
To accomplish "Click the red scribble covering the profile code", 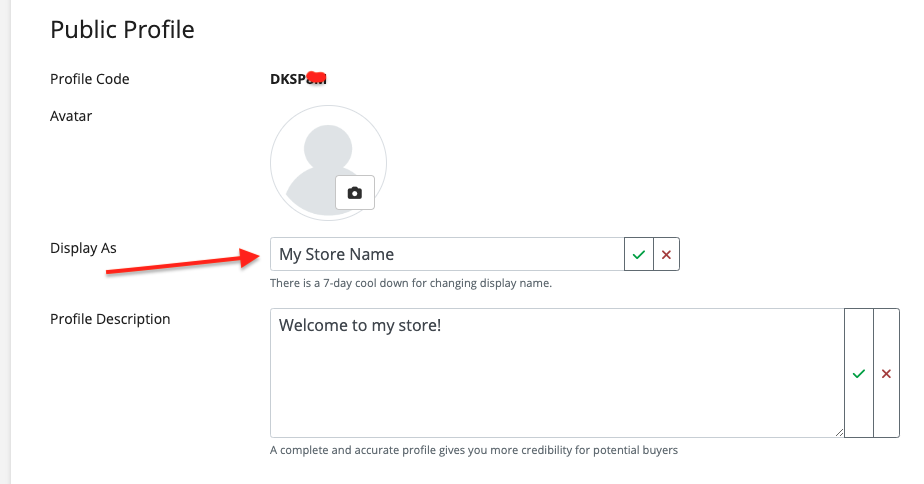I will tap(317, 78).
